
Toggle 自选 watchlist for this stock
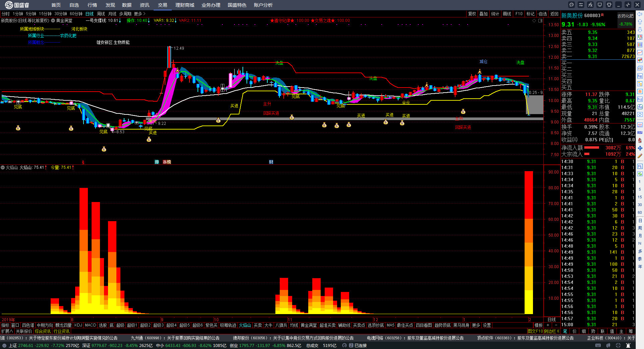542,14
